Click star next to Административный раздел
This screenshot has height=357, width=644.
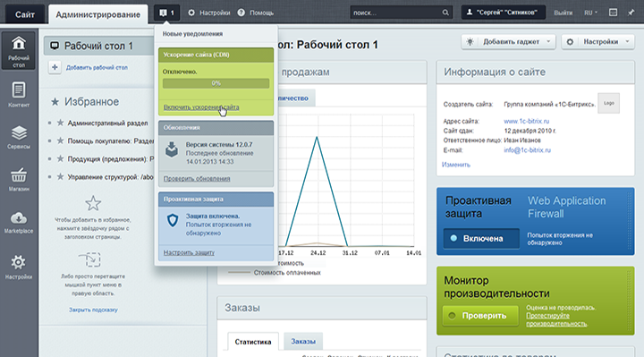click(x=60, y=123)
